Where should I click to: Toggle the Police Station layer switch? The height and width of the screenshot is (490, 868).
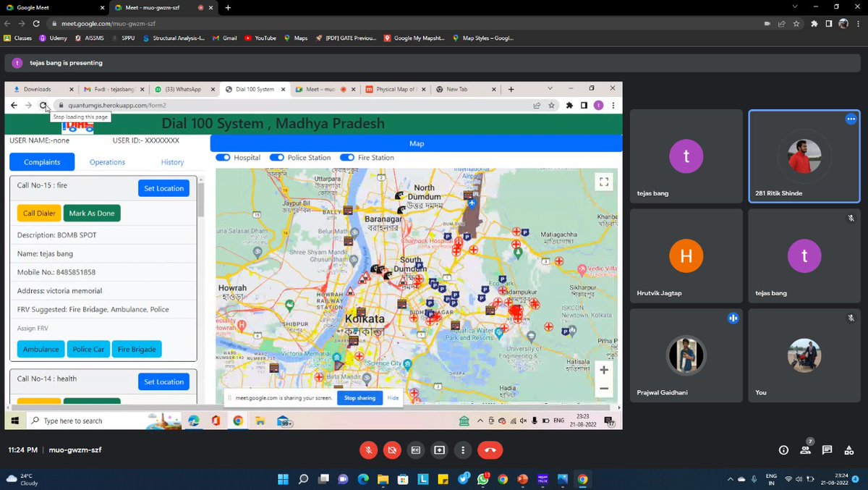(276, 157)
